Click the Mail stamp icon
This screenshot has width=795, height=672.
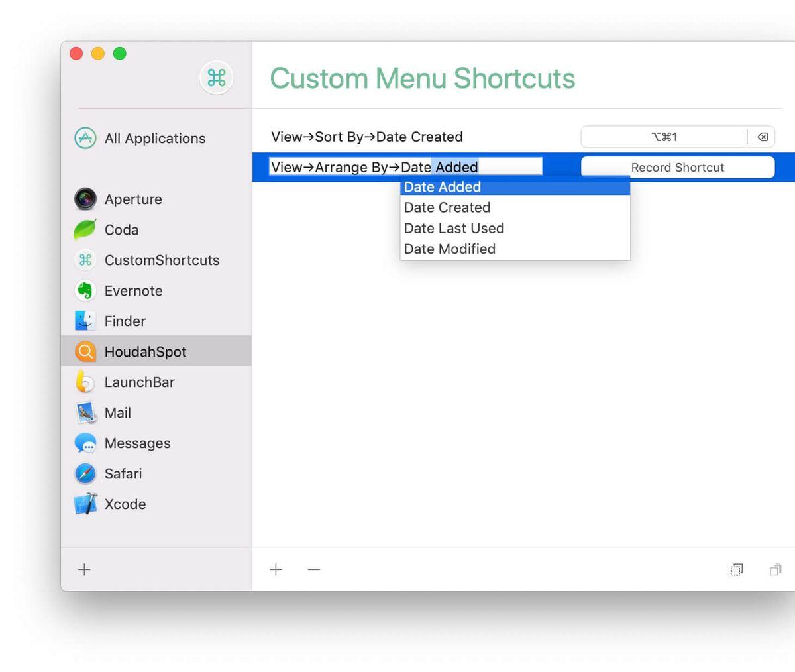[85, 412]
